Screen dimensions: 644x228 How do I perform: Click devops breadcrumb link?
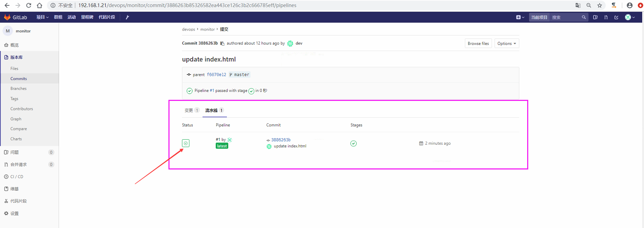(x=189, y=29)
